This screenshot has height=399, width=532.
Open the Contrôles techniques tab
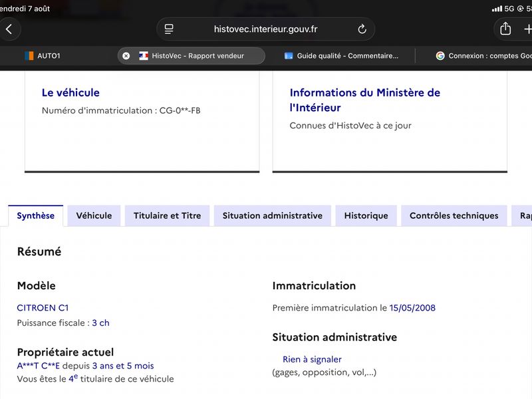(454, 215)
